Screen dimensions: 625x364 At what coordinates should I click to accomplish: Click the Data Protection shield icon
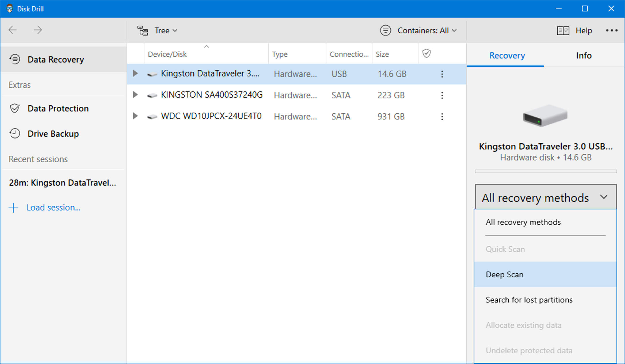coord(15,108)
